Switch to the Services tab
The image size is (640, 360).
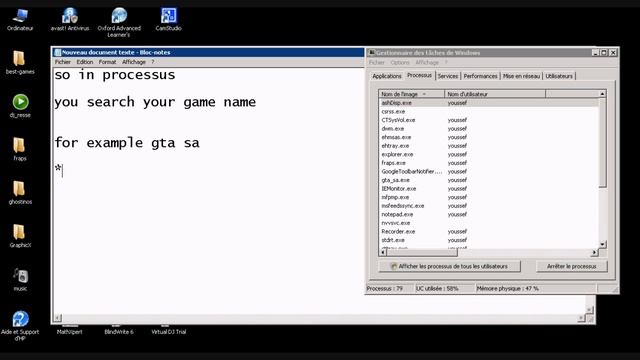point(448,76)
